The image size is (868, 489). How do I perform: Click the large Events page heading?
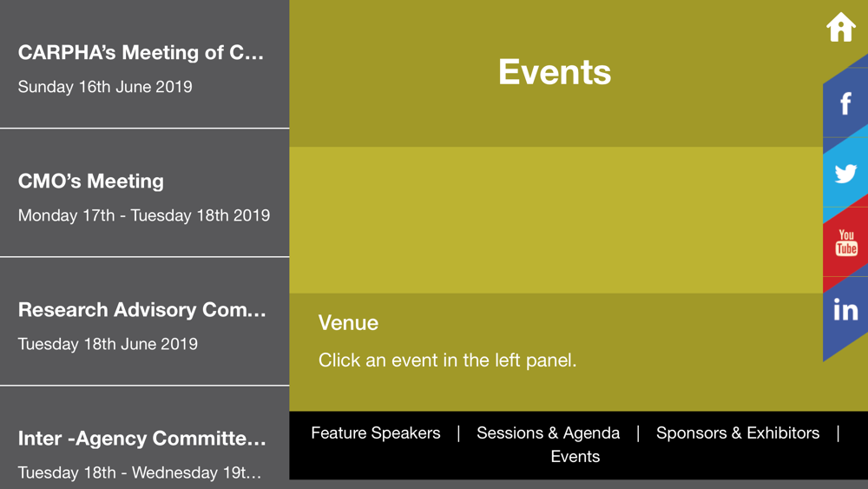[555, 72]
